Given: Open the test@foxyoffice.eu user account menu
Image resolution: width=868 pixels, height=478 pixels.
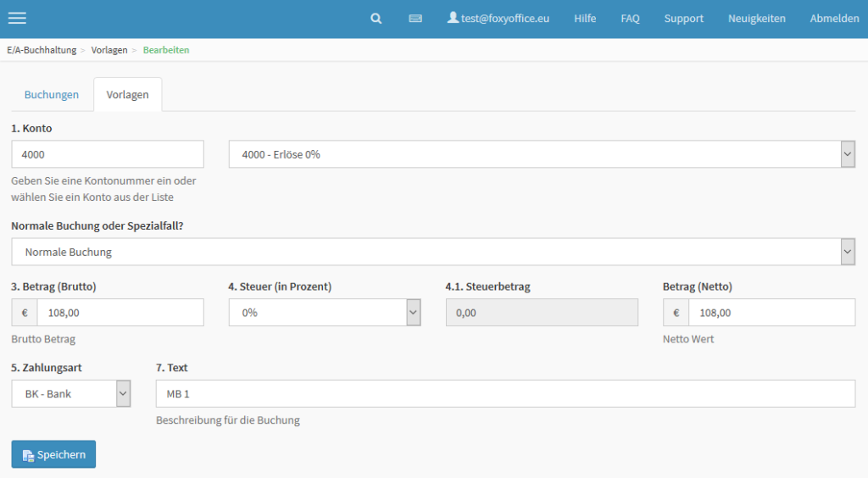Looking at the screenshot, I should click(x=498, y=19).
